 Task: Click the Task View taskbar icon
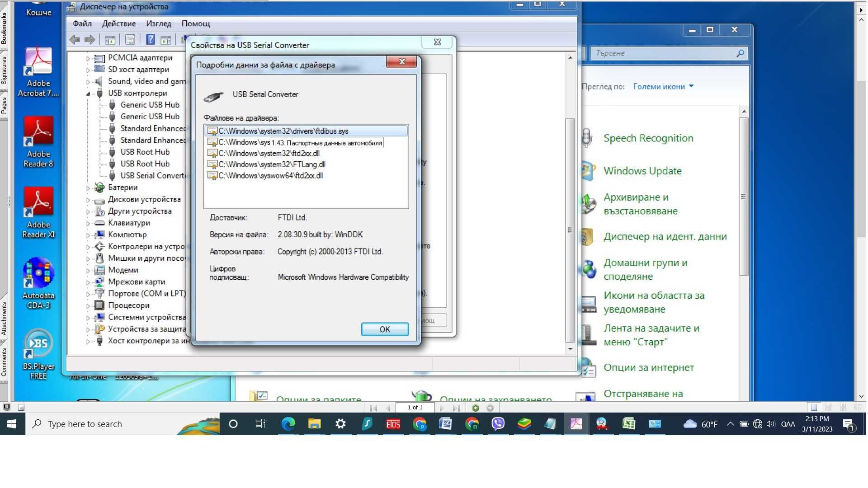(260, 424)
